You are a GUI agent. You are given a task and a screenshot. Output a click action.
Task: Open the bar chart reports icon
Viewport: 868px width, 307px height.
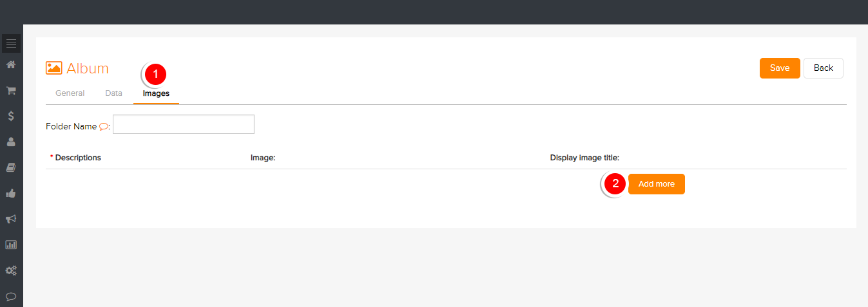tap(11, 245)
